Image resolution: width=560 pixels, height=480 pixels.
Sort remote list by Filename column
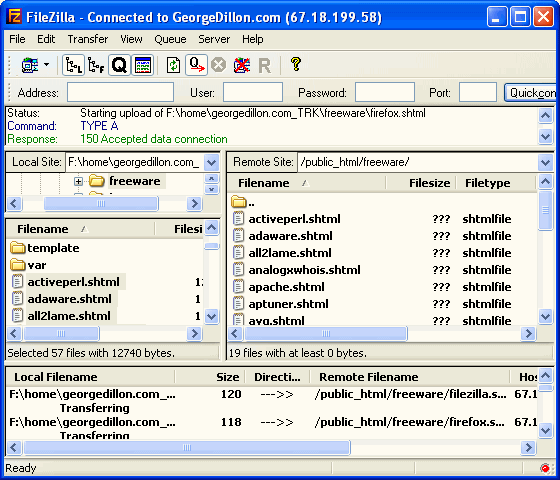[x=306, y=183]
